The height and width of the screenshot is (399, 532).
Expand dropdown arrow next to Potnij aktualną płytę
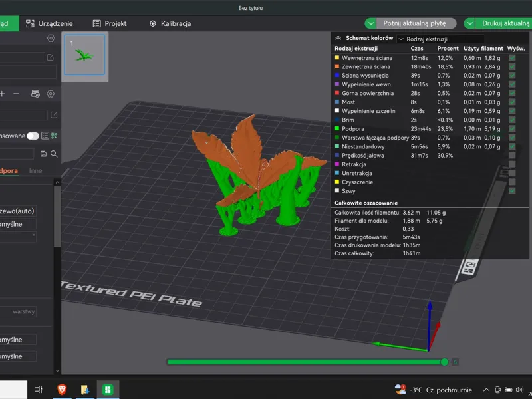(370, 23)
